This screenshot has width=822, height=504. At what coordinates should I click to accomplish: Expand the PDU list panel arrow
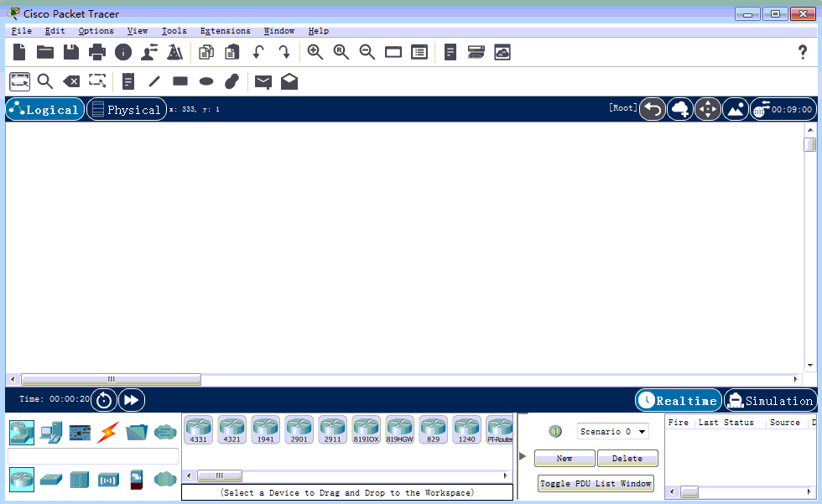point(523,456)
